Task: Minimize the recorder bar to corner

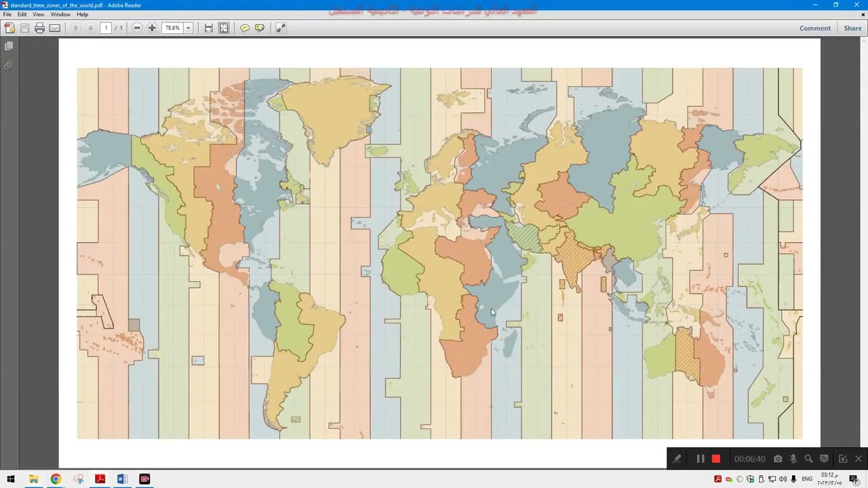Action: tap(843, 459)
